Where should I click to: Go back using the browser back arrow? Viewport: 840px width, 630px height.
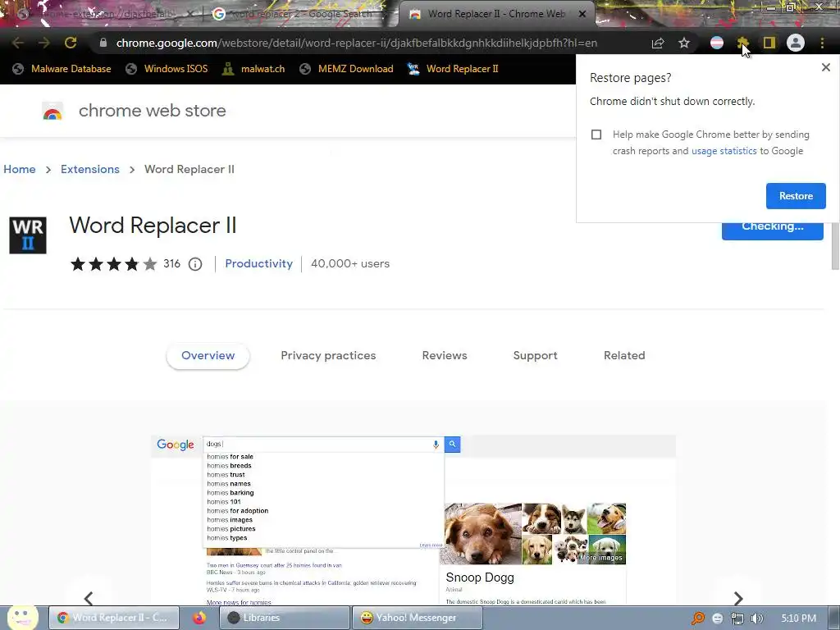coord(18,43)
